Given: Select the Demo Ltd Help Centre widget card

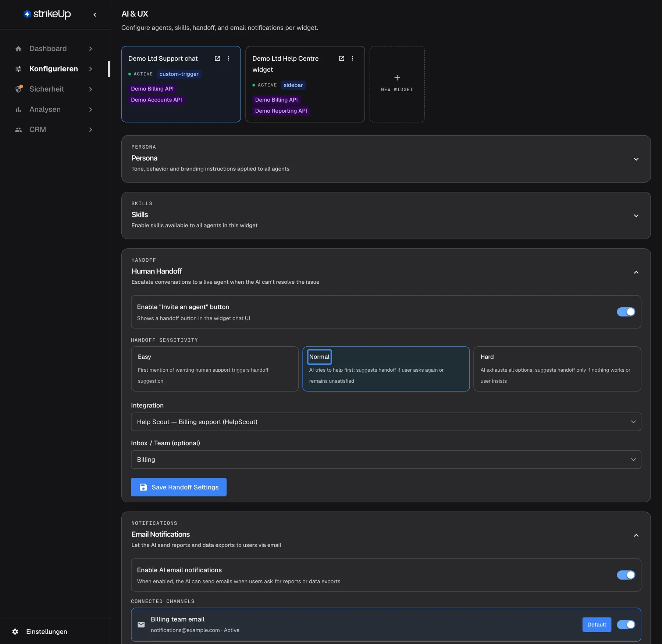Looking at the screenshot, I should tap(305, 84).
